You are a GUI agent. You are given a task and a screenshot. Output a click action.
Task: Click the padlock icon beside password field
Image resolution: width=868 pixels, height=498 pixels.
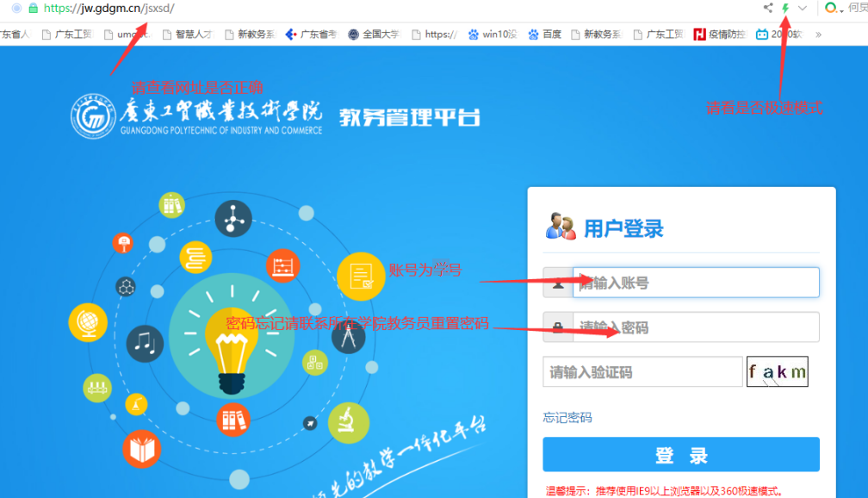pos(558,327)
